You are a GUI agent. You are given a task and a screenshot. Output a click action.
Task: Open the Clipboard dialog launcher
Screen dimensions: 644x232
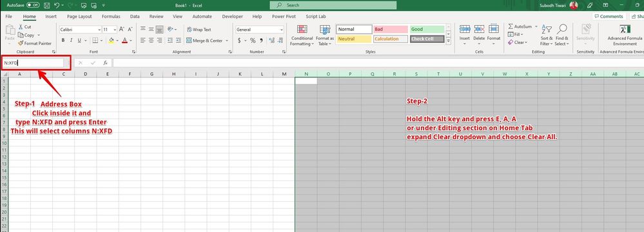tap(54, 52)
